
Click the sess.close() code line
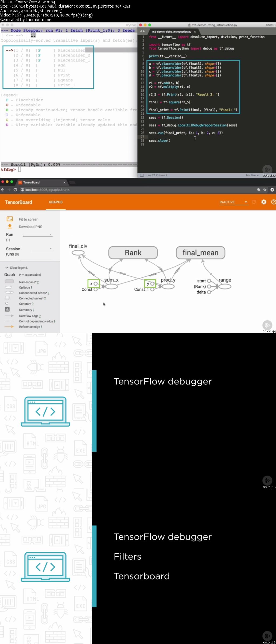(x=160, y=141)
